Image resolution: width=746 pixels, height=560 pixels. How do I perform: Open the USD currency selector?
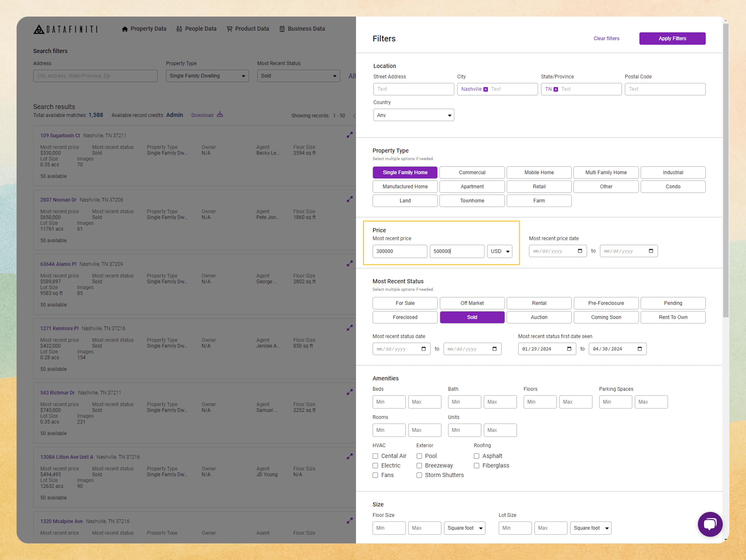click(x=499, y=251)
